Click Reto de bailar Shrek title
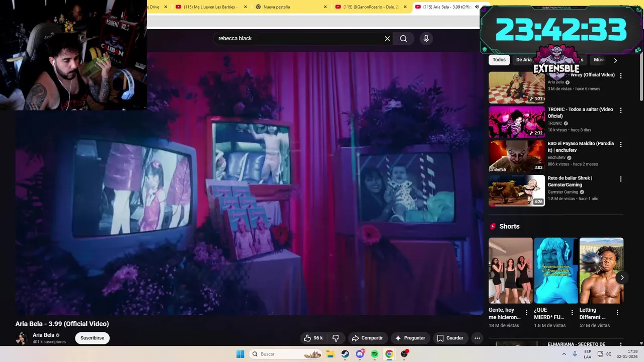This screenshot has width=644, height=362. click(x=570, y=181)
